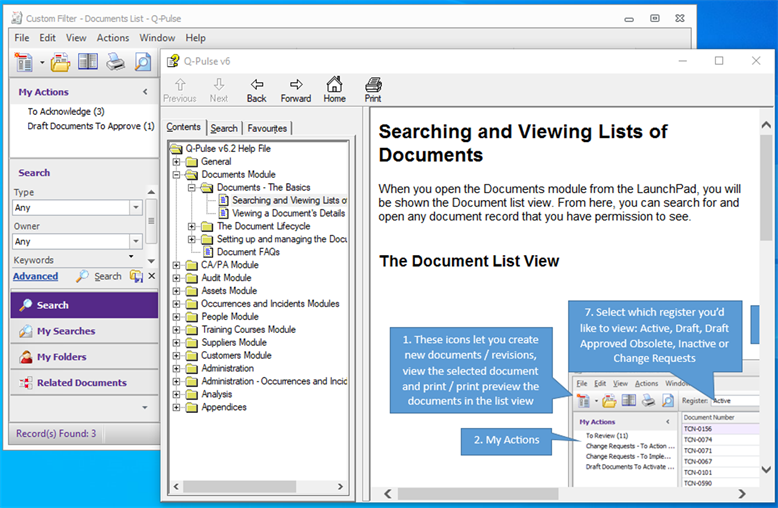
Task: Select Viewing a Document's Details topic
Action: [x=288, y=213]
